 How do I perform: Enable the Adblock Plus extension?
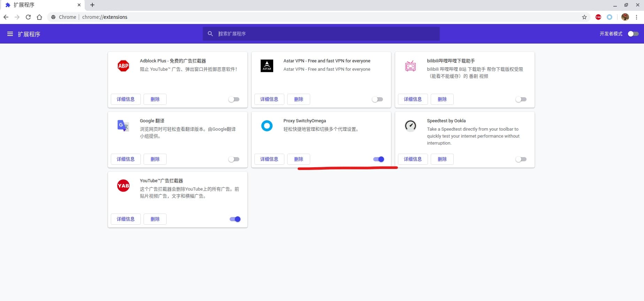[234, 99]
